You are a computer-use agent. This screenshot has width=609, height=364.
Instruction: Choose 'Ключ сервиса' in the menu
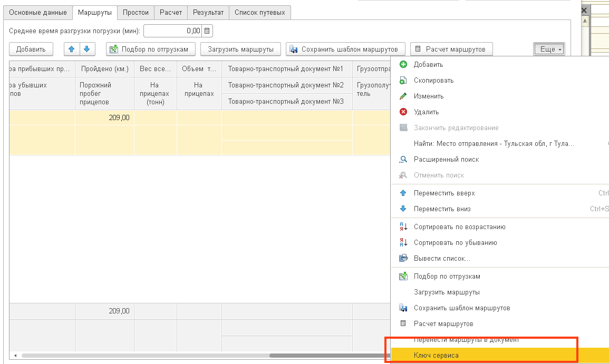436,356
